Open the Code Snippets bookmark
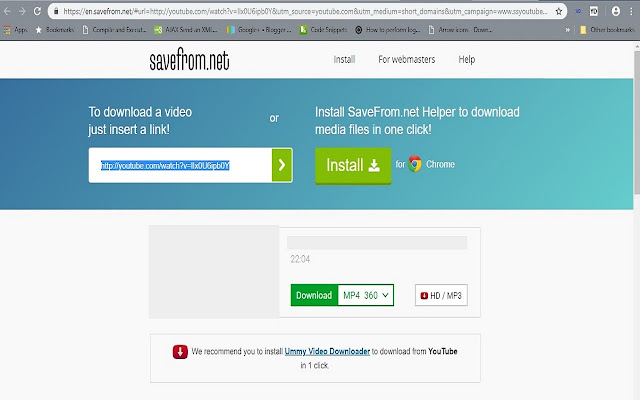Screen dimensions: 640x400 pos(323,30)
